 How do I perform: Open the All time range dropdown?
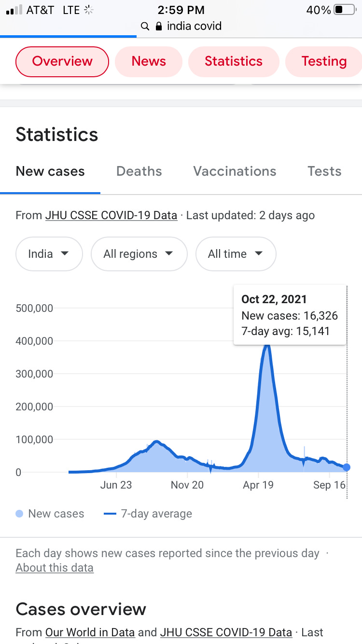click(236, 254)
